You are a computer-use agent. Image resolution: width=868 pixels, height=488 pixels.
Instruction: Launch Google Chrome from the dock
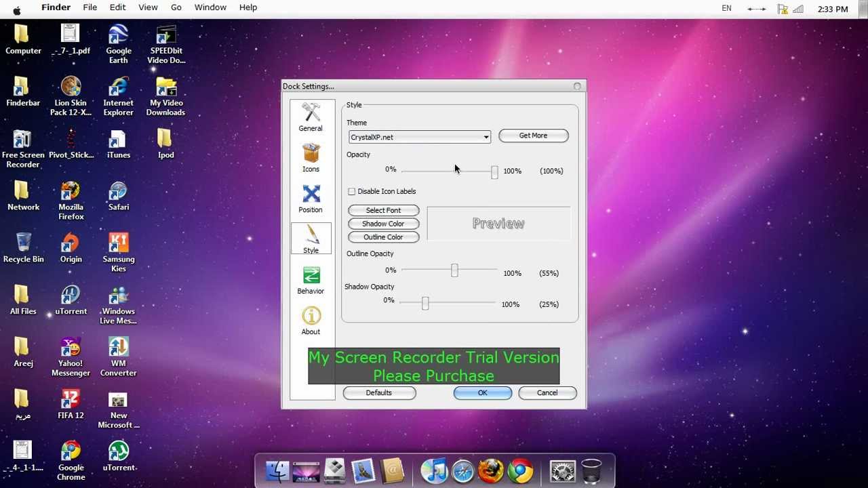pyautogui.click(x=521, y=471)
